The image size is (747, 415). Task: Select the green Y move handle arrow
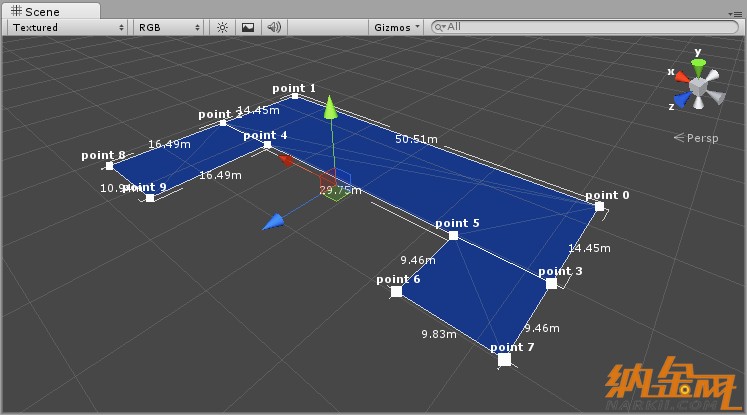click(330, 107)
